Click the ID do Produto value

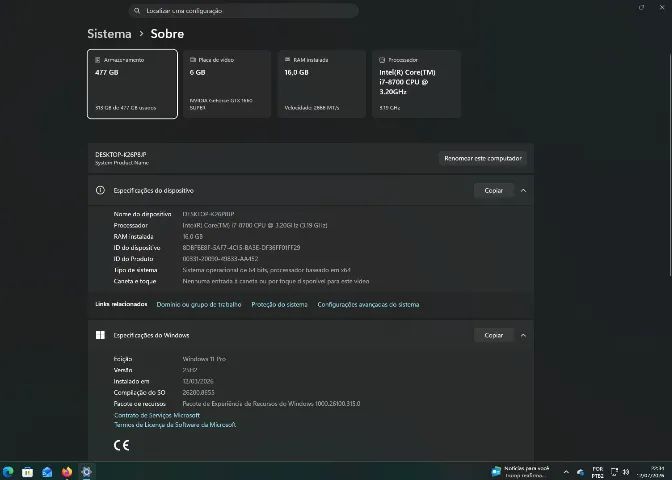point(220,259)
